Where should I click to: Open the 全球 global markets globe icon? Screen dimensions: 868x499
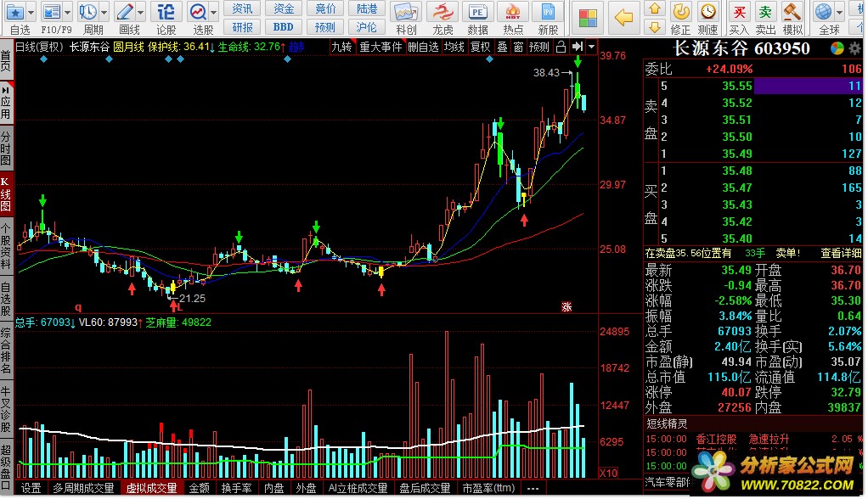tap(823, 12)
